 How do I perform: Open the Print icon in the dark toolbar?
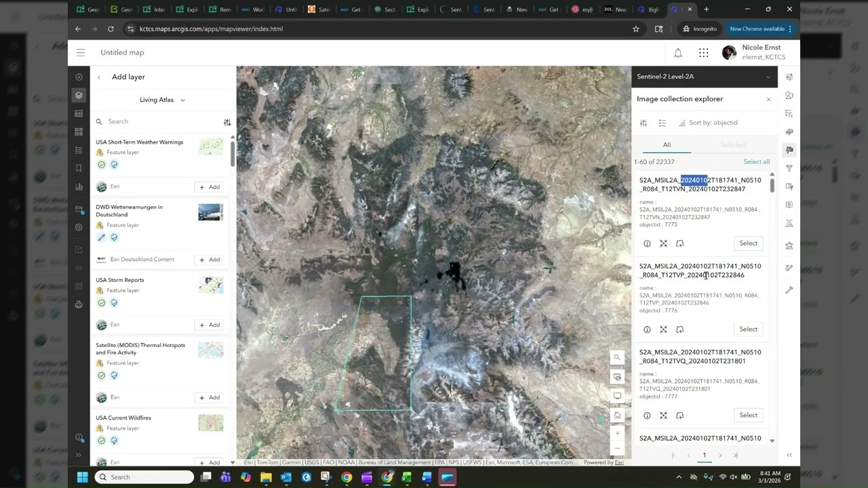click(79, 304)
